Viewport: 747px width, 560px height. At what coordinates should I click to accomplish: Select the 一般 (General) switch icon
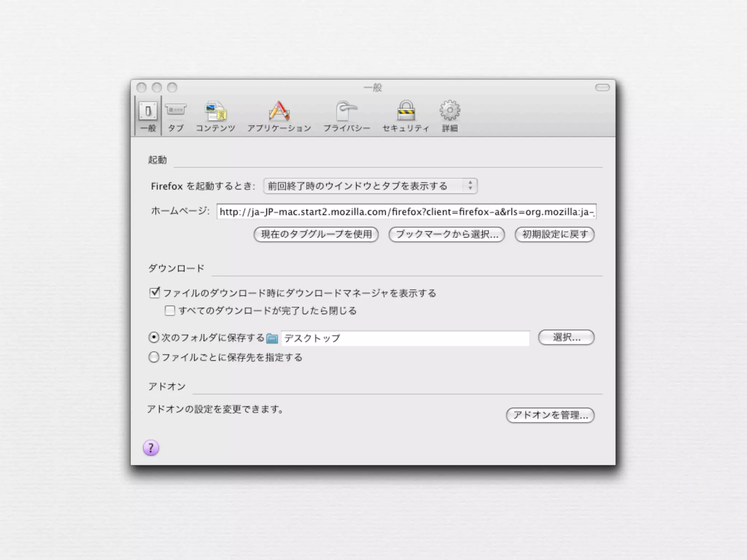[148, 111]
